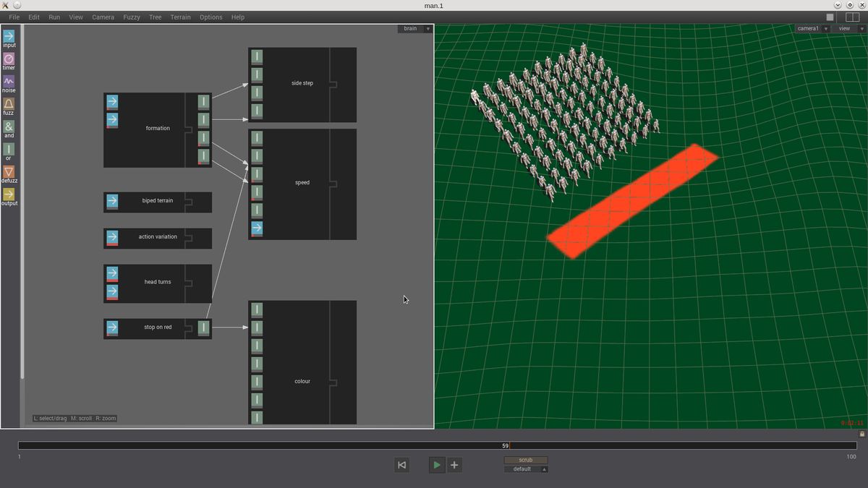Image resolution: width=868 pixels, height=488 pixels.
Task: Toggle the green input tile on stop on red
Action: (203, 328)
